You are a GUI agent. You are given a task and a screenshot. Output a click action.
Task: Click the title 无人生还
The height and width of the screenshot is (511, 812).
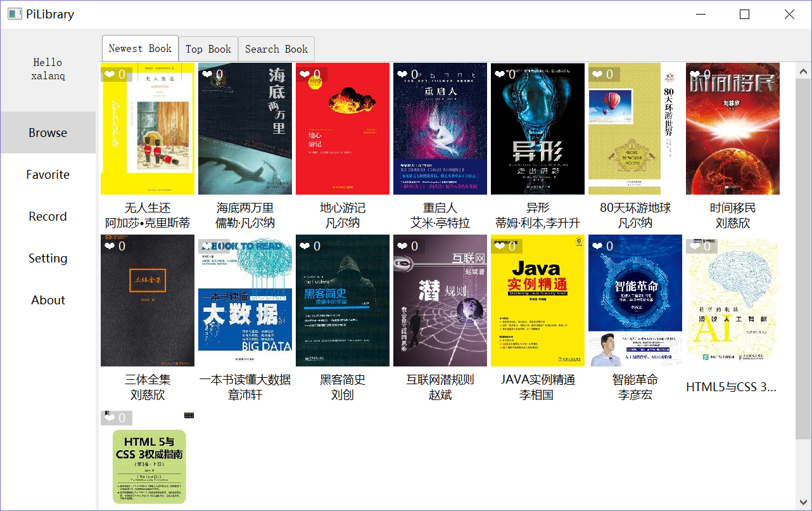click(x=148, y=208)
